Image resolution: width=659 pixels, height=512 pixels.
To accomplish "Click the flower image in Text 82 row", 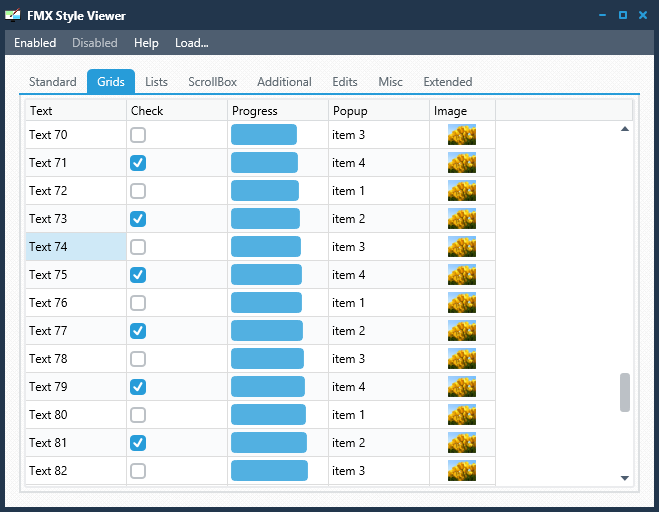I will coord(462,470).
